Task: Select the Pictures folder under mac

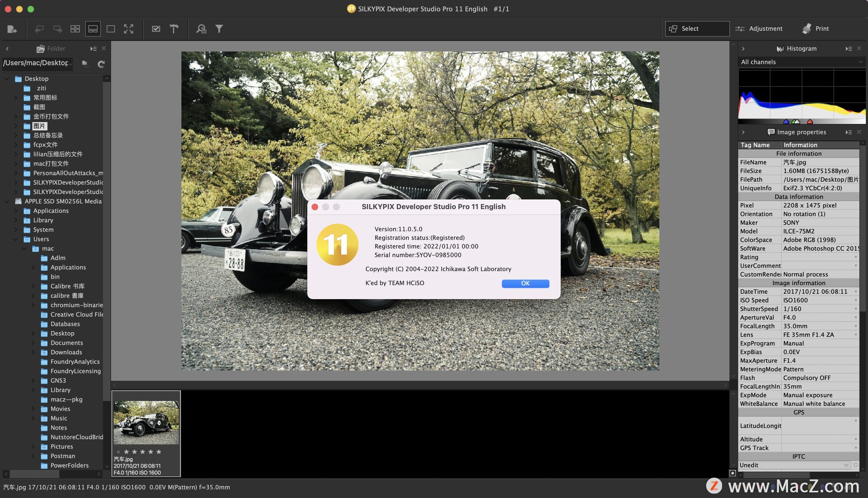Action: coord(61,446)
